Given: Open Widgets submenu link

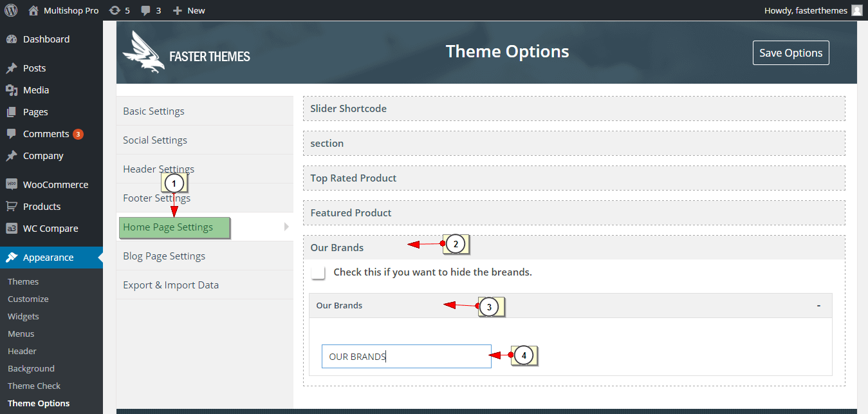Looking at the screenshot, I should pyautogui.click(x=23, y=316).
